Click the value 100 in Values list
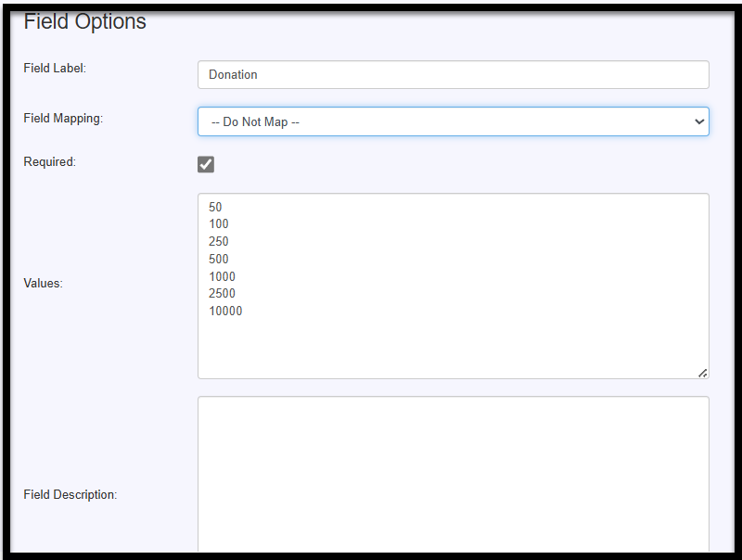The width and height of the screenshot is (742, 560). coord(219,223)
